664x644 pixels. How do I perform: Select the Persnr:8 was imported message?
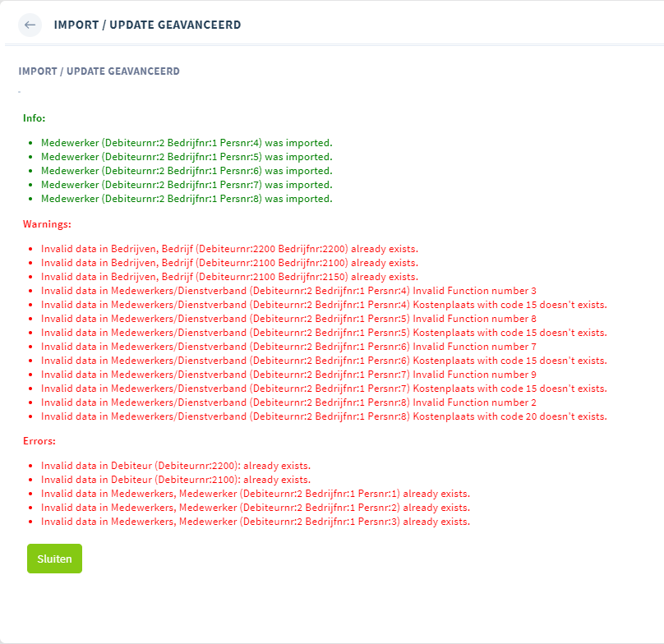tap(187, 199)
